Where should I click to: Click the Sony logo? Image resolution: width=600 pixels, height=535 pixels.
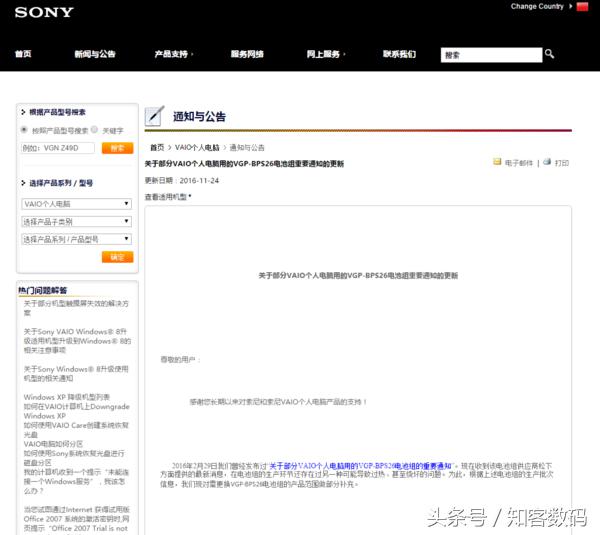coord(44,12)
